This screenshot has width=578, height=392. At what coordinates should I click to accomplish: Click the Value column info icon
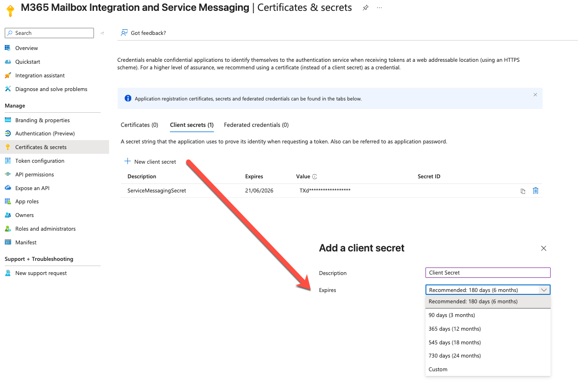coord(315,176)
